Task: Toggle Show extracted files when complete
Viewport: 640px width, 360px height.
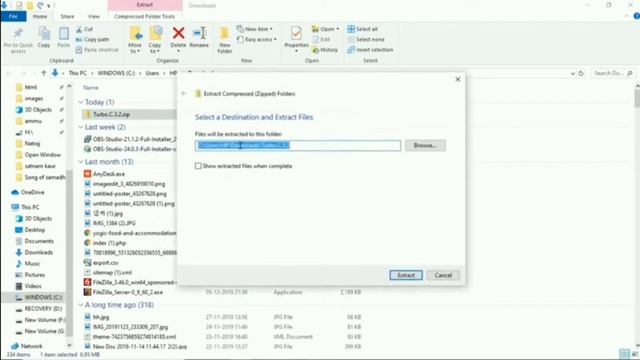Action: click(x=198, y=166)
